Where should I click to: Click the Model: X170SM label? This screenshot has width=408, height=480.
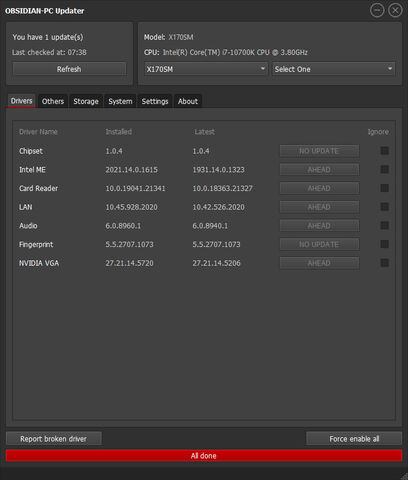click(169, 37)
